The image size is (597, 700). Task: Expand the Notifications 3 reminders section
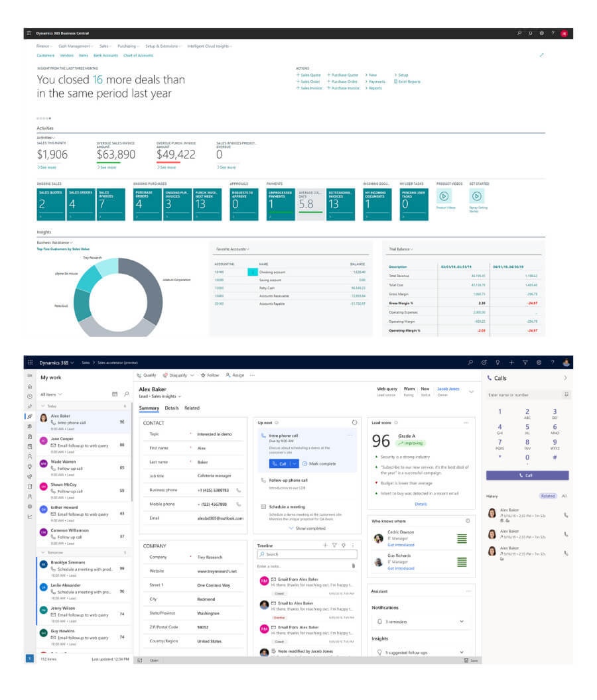pyautogui.click(x=462, y=622)
